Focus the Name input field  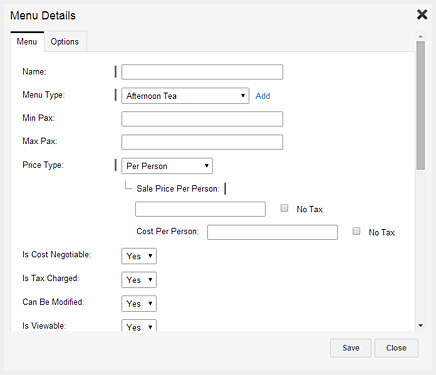(202, 72)
